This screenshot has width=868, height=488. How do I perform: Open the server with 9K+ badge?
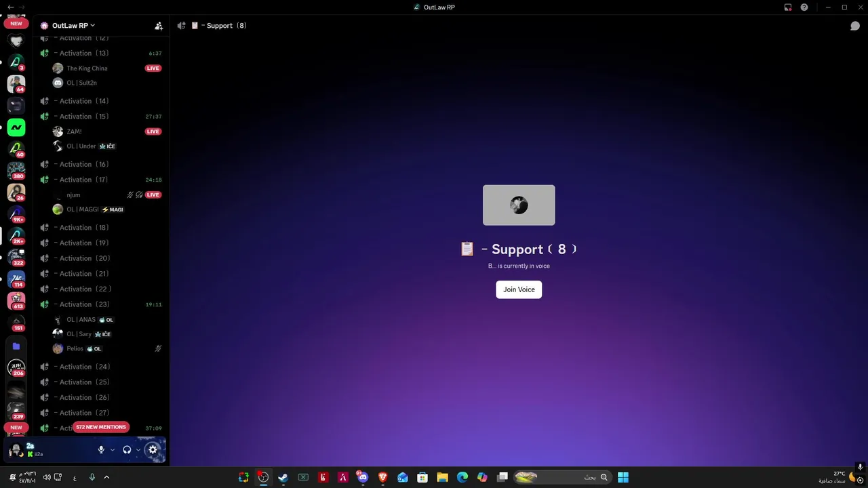point(16,213)
